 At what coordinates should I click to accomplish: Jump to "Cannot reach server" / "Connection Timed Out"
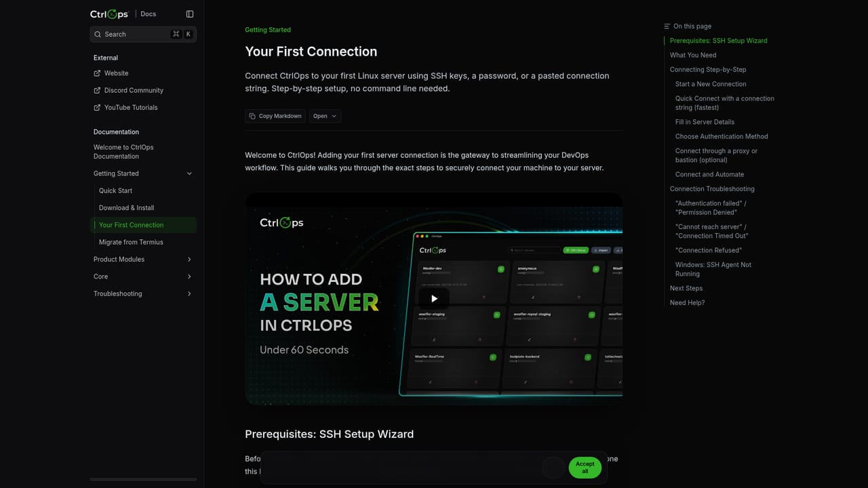(x=711, y=232)
